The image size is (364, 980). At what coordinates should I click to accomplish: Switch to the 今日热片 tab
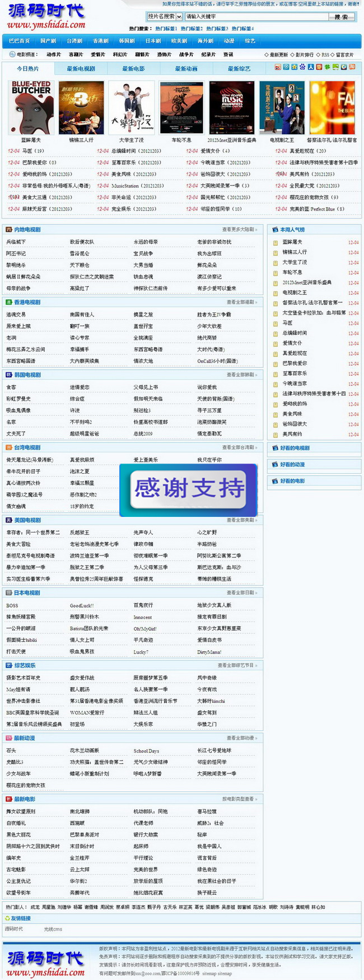pos(28,68)
